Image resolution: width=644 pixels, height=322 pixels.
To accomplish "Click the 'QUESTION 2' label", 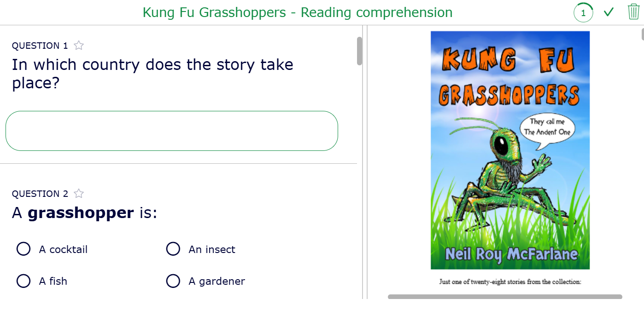I will [x=40, y=194].
